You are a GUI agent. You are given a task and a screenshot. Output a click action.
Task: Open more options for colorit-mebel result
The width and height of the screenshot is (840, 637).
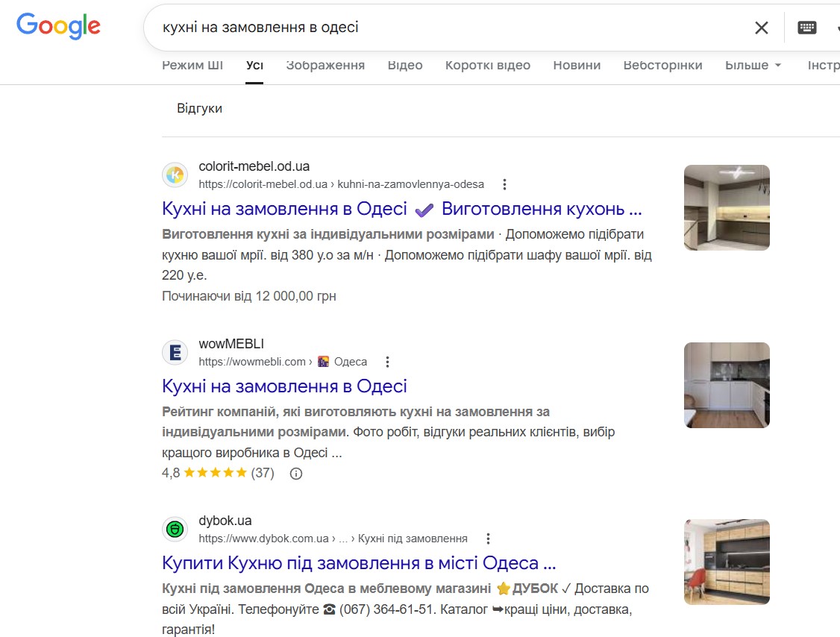click(x=504, y=184)
